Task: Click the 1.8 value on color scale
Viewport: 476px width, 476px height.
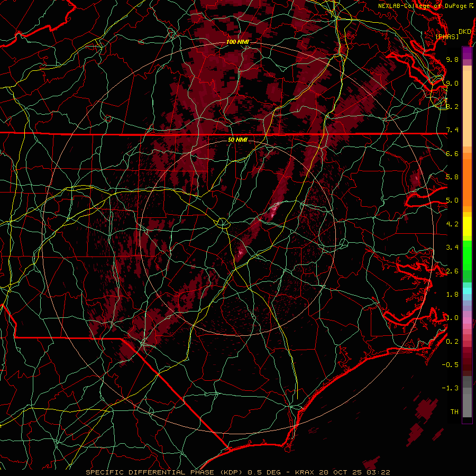Action: point(452,295)
